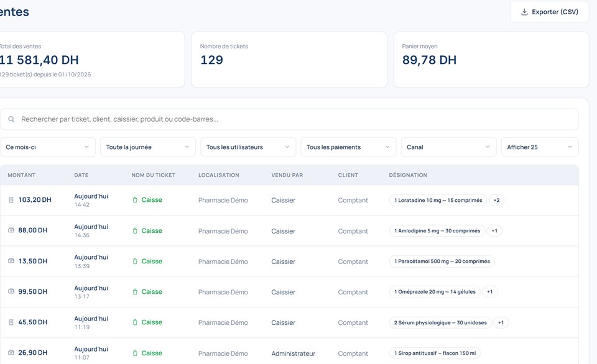Click the 'Panier moyen' value 89,78 DH
The image size is (597, 364).
pos(429,60)
